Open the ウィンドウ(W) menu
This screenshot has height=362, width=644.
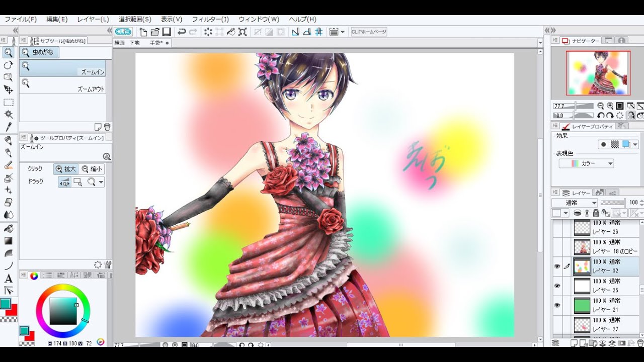click(259, 19)
